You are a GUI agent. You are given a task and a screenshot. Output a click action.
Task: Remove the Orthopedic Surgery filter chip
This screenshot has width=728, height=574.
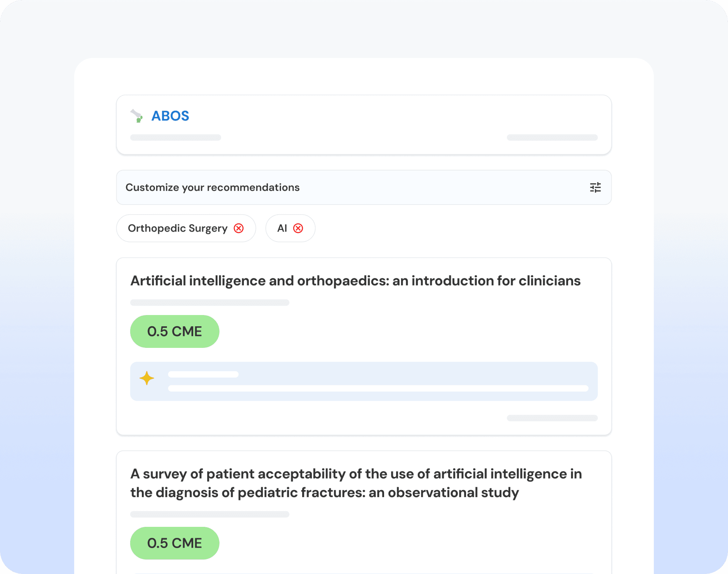[239, 228]
